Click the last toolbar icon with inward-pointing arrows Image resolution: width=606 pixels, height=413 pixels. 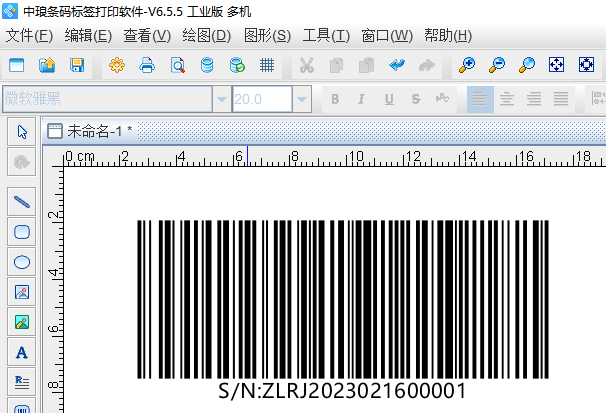pos(586,65)
